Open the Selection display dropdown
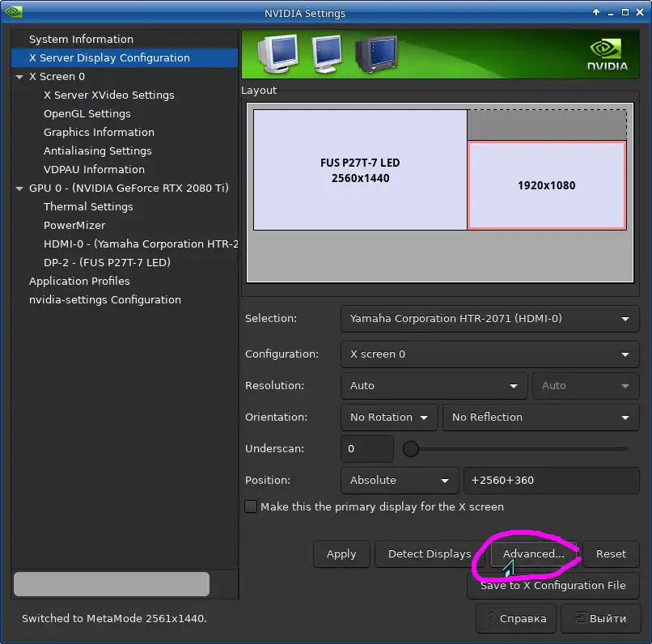The width and height of the screenshot is (652, 644). click(489, 319)
